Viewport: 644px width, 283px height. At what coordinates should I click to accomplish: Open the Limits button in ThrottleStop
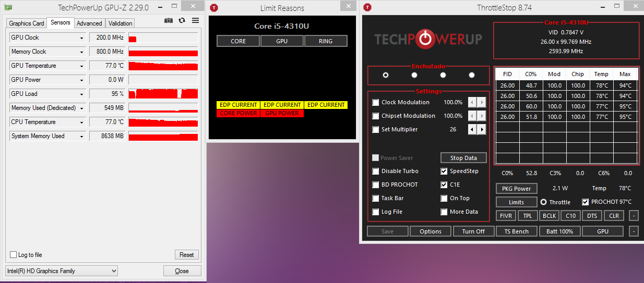516,202
